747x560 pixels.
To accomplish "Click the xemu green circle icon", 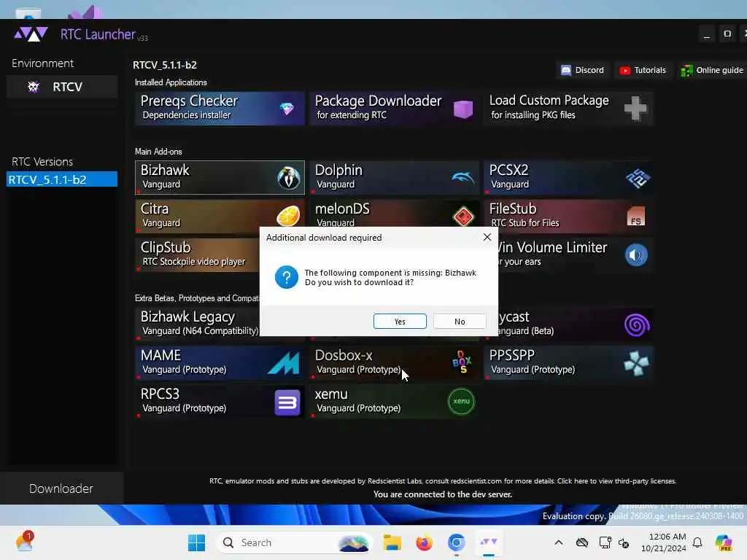I will point(461,402).
